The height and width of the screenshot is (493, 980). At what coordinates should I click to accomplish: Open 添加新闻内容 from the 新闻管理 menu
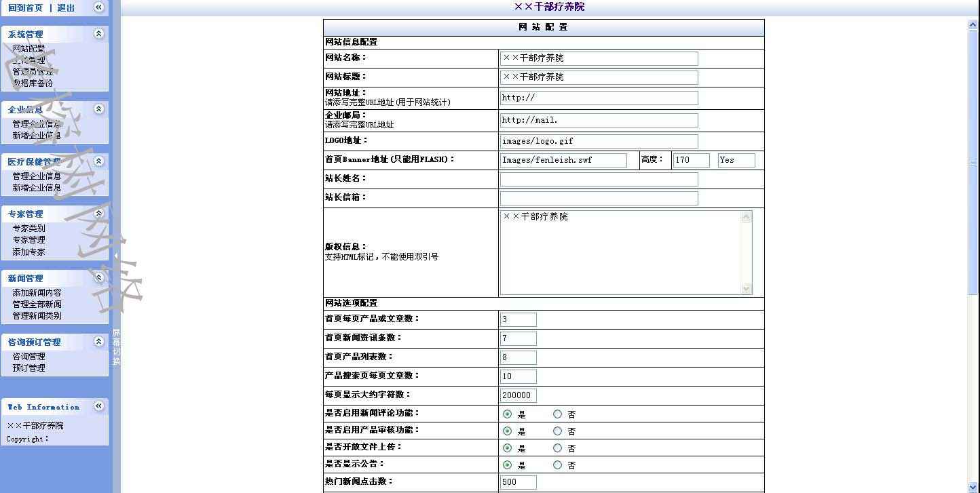(37, 293)
